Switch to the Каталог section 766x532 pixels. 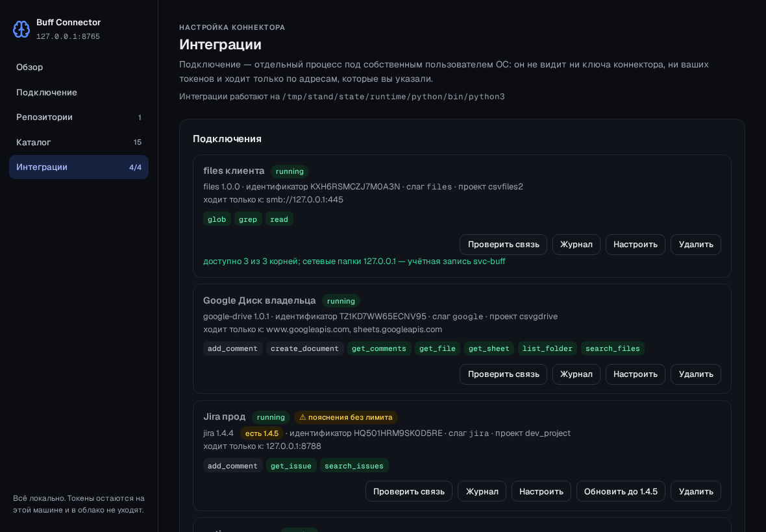(x=79, y=142)
